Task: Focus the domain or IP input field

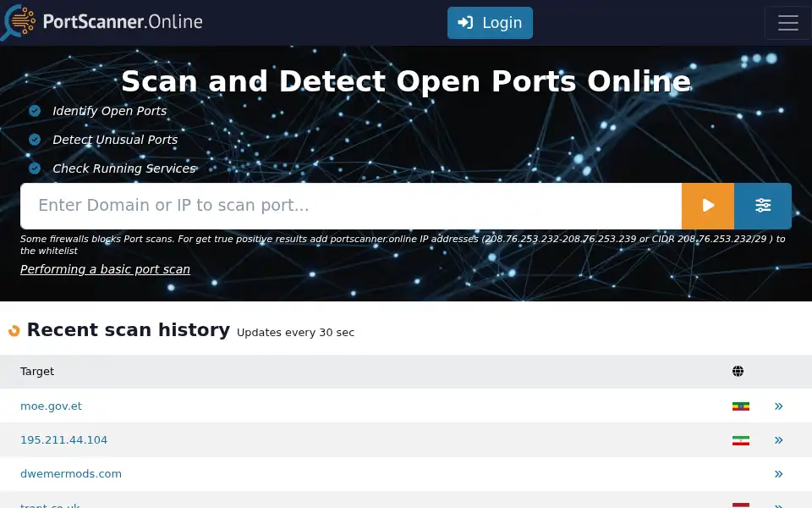Action: 351,206
